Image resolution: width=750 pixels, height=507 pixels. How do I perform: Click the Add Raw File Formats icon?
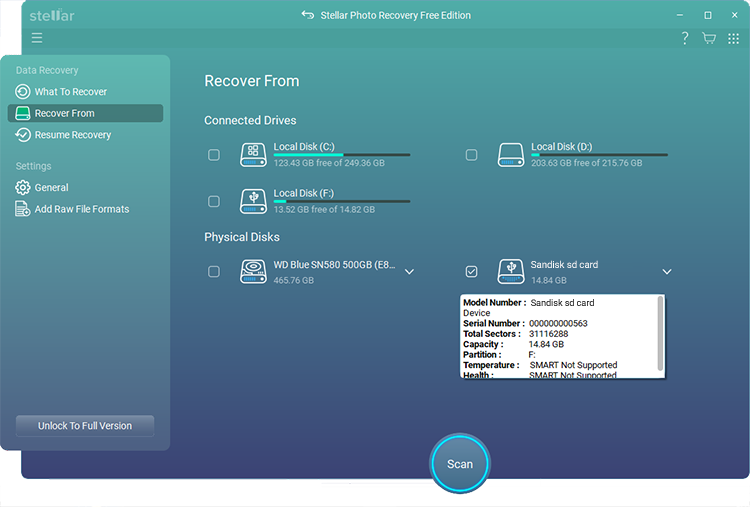click(22, 209)
